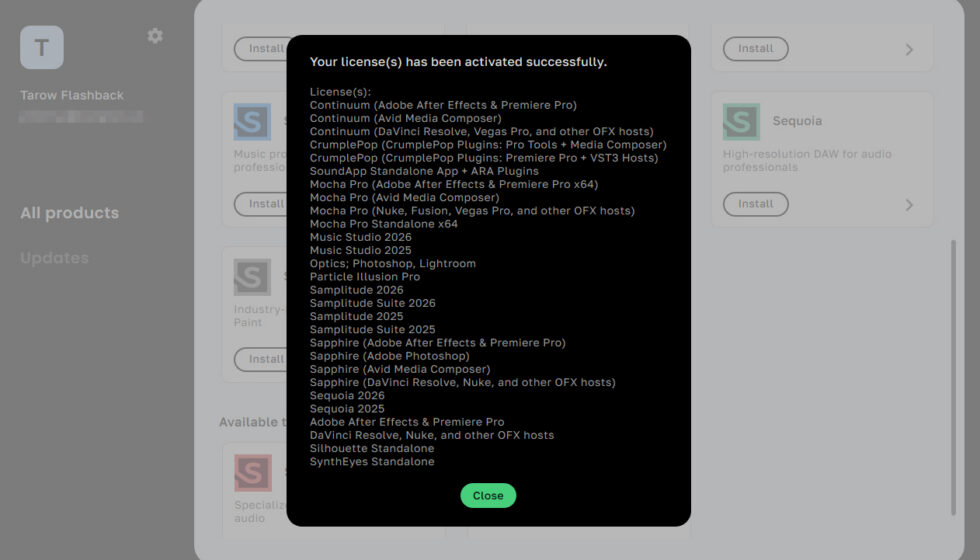Close the license activation dialog
The height and width of the screenshot is (560, 980).
coord(488,495)
